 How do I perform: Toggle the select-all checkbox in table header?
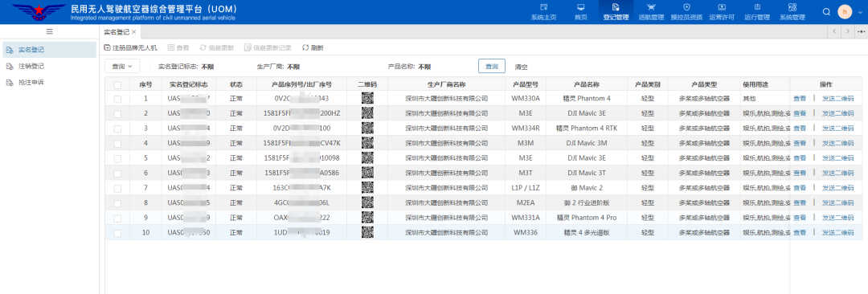117,84
